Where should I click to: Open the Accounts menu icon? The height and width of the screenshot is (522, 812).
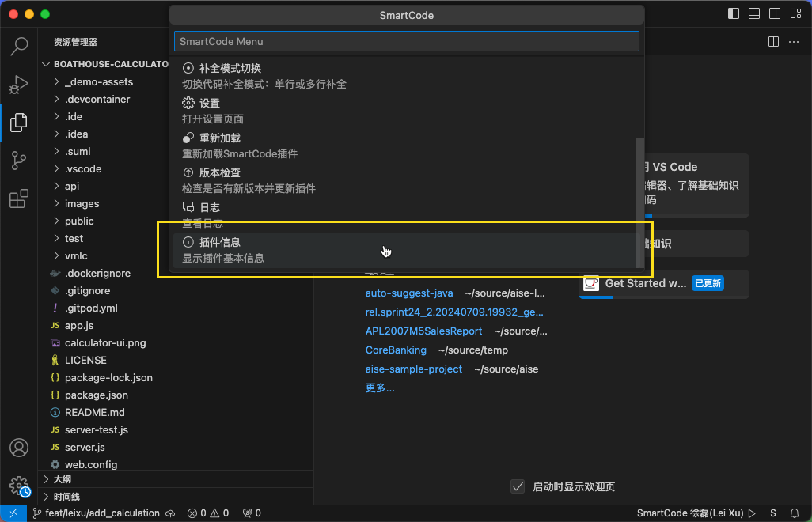(x=19, y=448)
